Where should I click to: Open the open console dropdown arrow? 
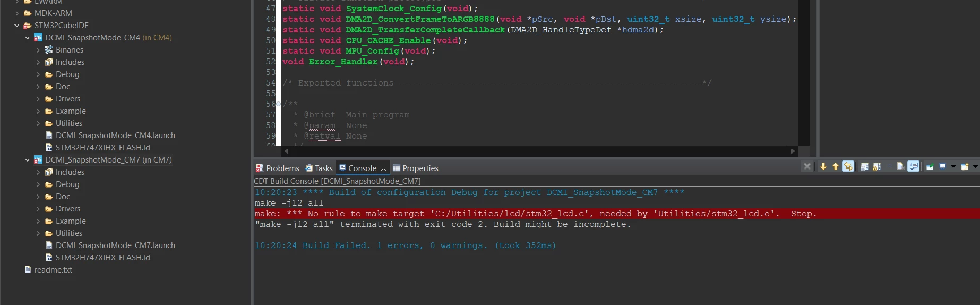click(975, 166)
